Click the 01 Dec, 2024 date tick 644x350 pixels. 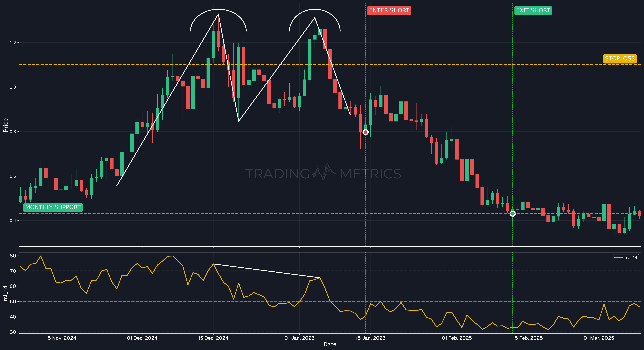point(142,338)
